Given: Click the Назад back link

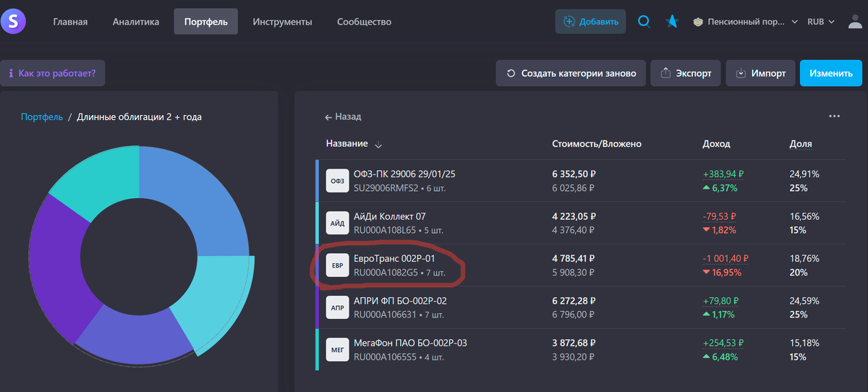Looking at the screenshot, I should [x=343, y=116].
